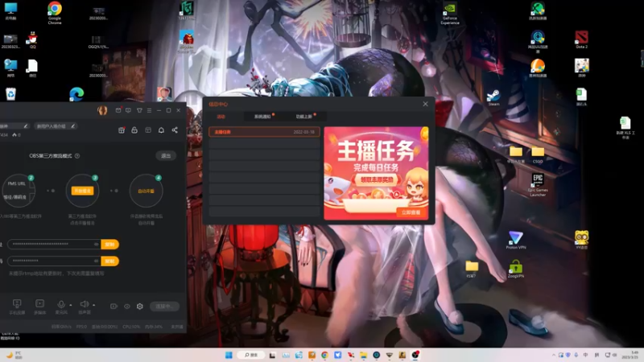Screen dimensions: 644x362
Task: Open the Recycle Bin desktop icon
Action: click(10, 94)
